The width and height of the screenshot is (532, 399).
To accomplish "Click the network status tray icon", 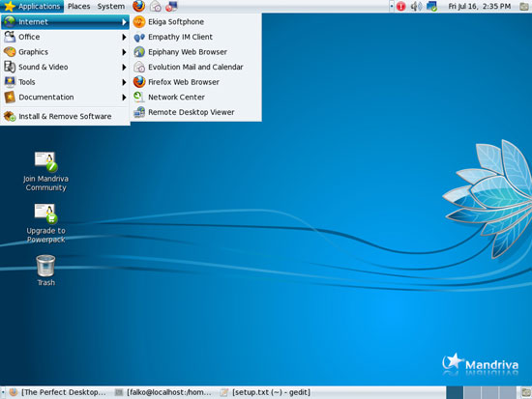I will (431, 6).
